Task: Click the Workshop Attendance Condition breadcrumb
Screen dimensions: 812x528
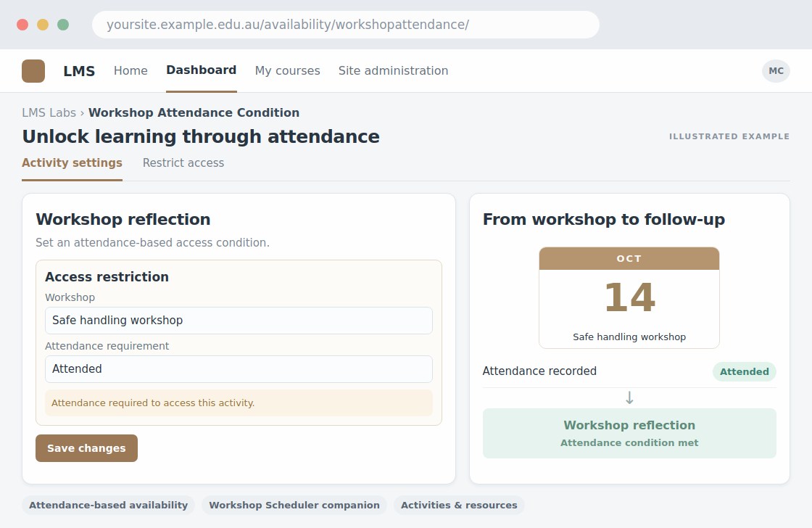Action: 194,113
